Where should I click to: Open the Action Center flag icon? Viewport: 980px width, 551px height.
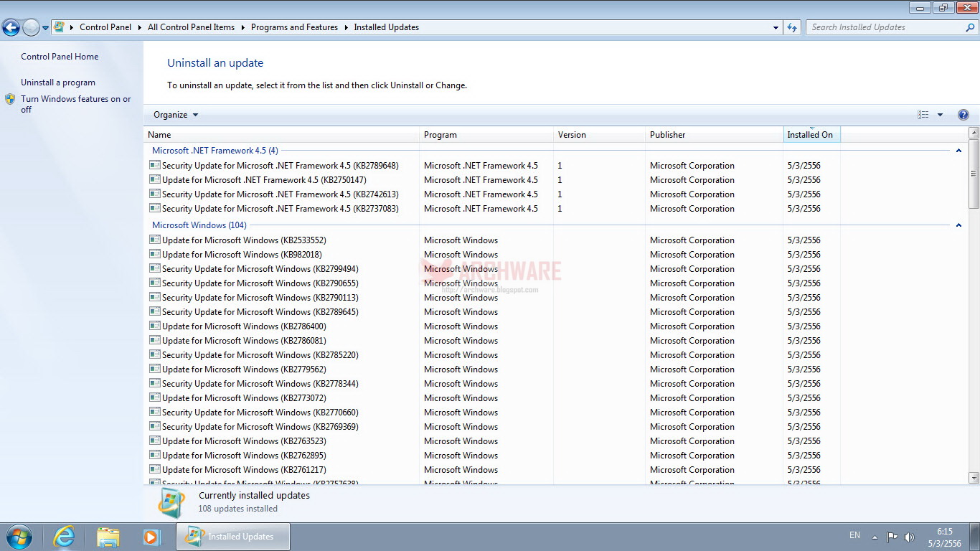pyautogui.click(x=892, y=537)
